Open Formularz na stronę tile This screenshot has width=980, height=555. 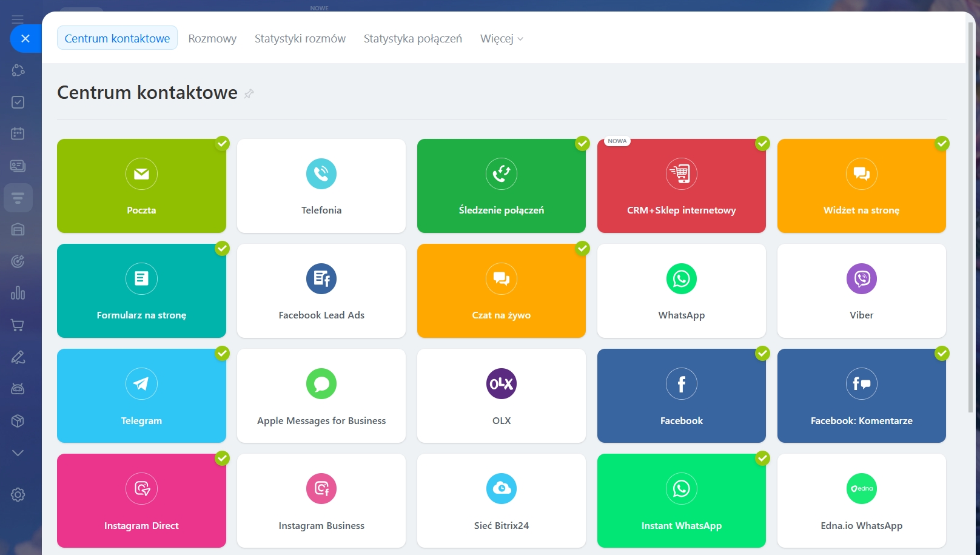141,291
